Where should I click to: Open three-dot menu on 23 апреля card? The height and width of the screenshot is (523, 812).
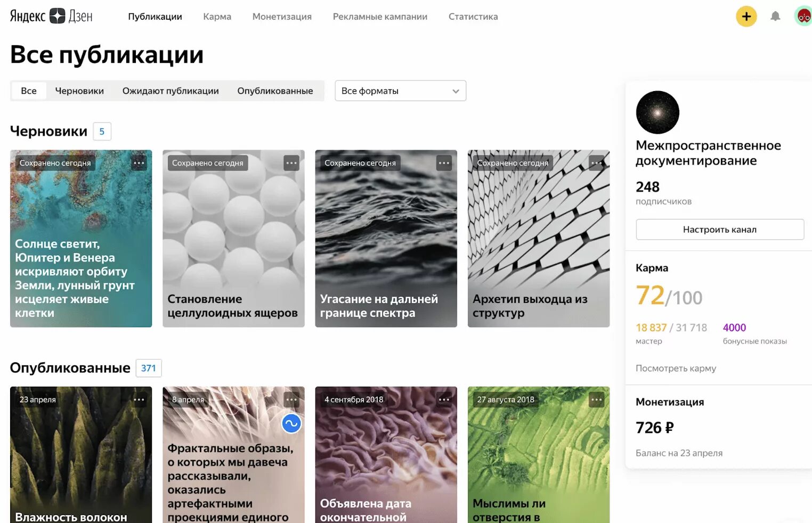(x=139, y=399)
